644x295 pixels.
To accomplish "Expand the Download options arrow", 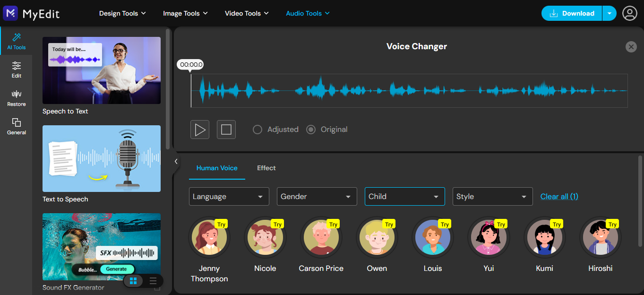I will [x=610, y=13].
